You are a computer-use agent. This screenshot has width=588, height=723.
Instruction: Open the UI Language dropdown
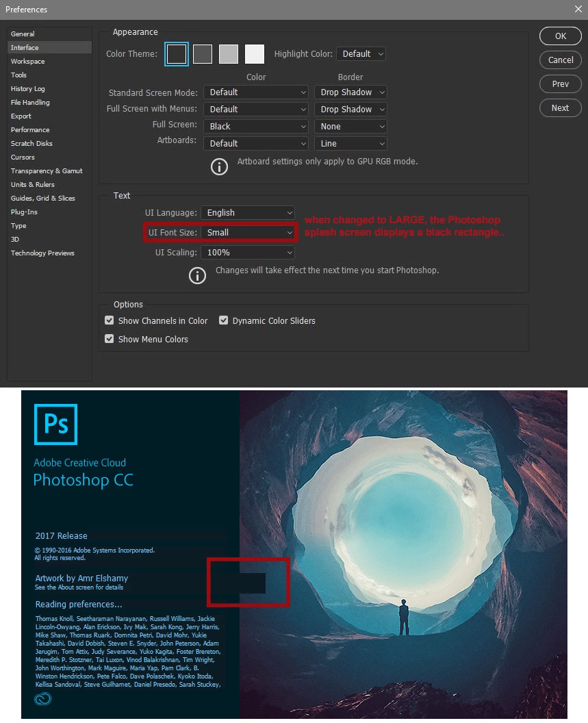(x=248, y=212)
